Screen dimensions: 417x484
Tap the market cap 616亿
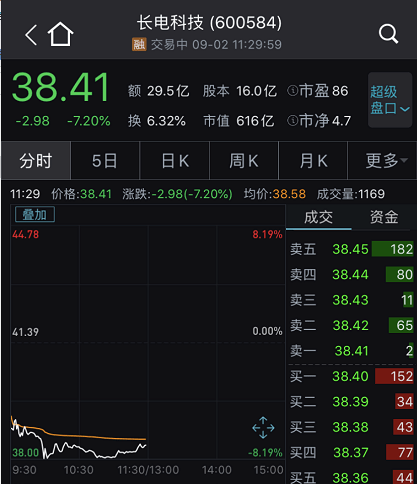[255, 121]
